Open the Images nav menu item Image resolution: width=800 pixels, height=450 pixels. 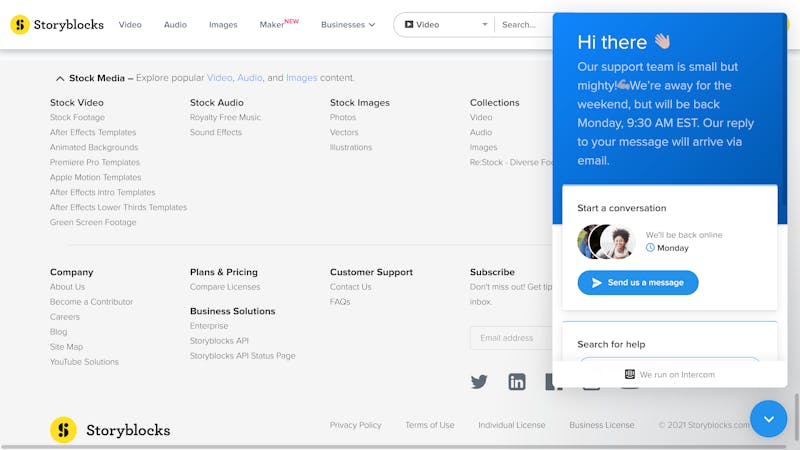pyautogui.click(x=223, y=24)
